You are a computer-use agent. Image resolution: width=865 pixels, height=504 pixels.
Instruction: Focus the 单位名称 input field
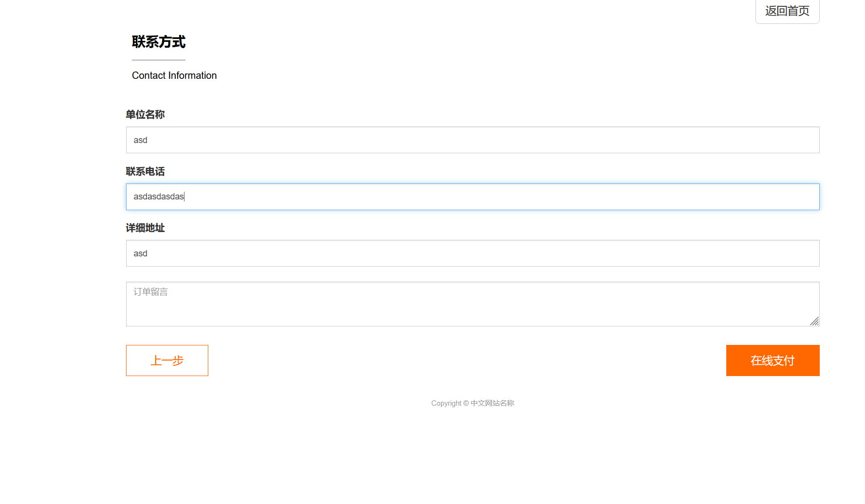473,140
